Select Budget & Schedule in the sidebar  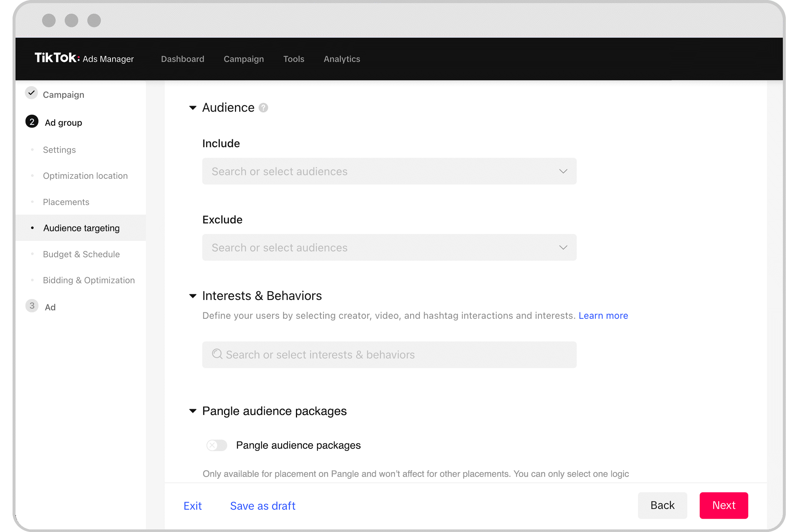[81, 254]
